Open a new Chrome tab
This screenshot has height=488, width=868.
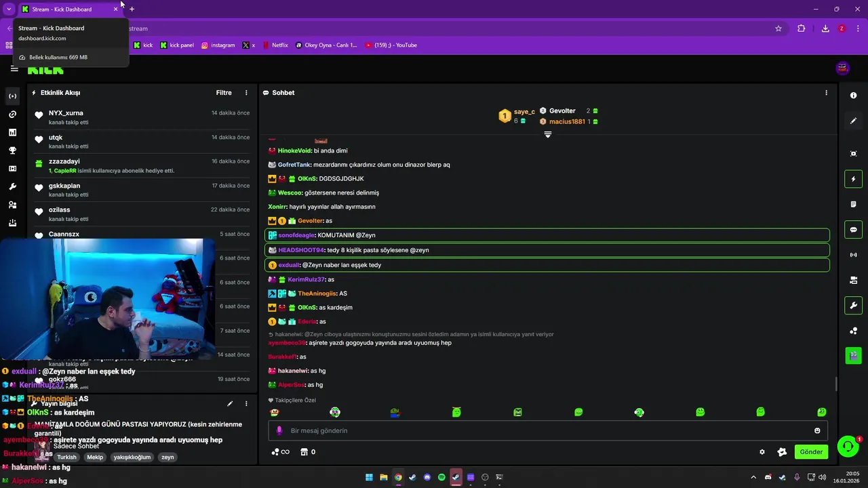[132, 9]
